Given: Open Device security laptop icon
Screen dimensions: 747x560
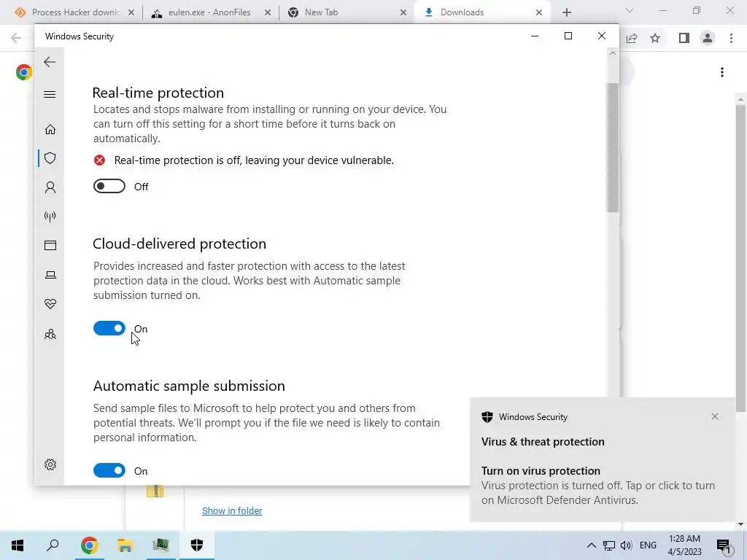Looking at the screenshot, I should tap(50, 275).
